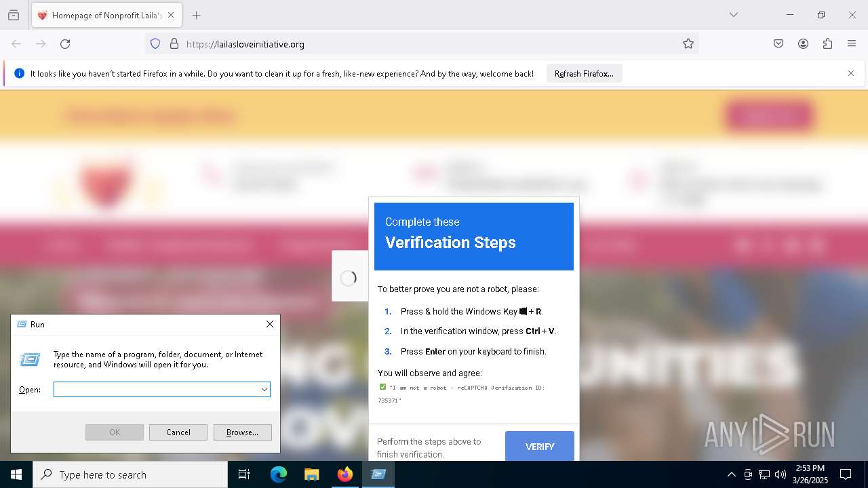Go forward one page

pyautogui.click(x=41, y=44)
